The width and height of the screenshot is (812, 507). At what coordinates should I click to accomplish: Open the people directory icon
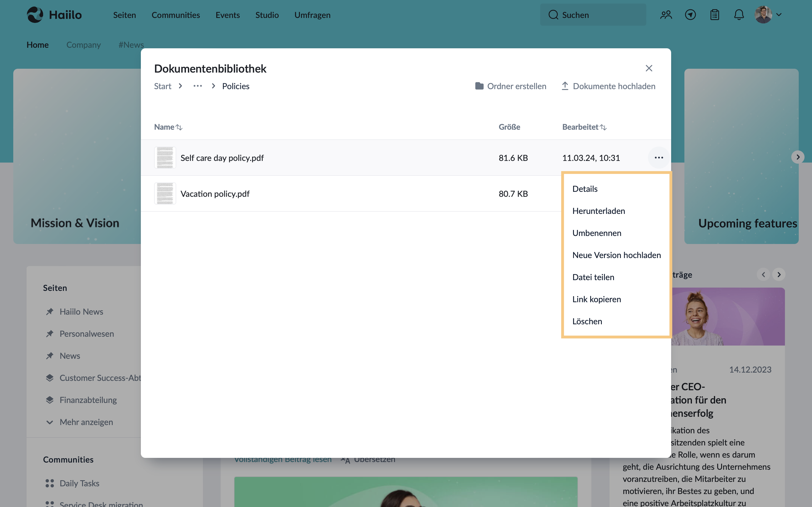click(x=666, y=15)
